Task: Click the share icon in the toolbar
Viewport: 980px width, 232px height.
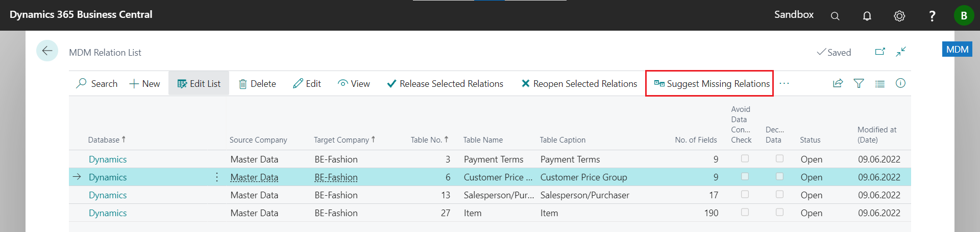Action: pyautogui.click(x=838, y=83)
